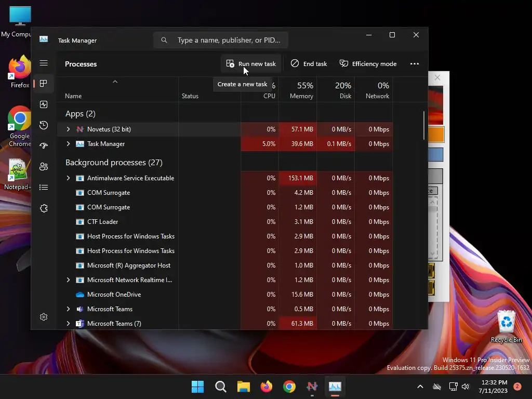Select the Novetus icon in process list
The width and height of the screenshot is (532, 399).
pyautogui.click(x=80, y=129)
